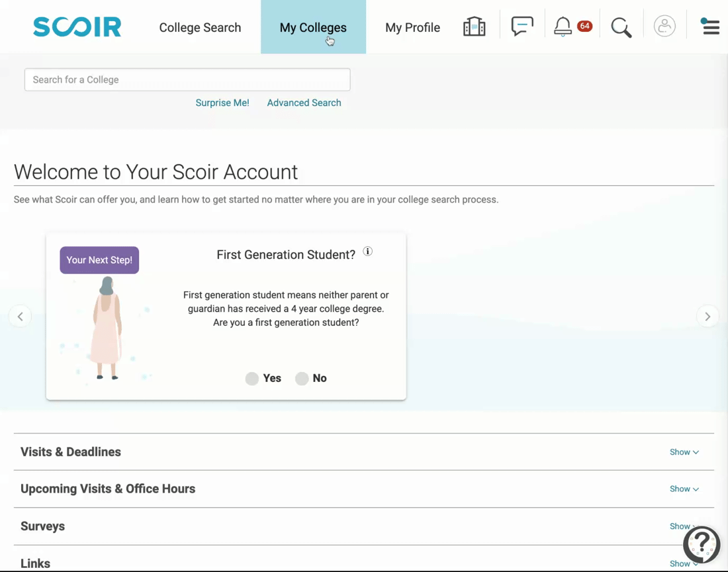Open the Advanced Search link
The image size is (728, 572).
(x=304, y=103)
